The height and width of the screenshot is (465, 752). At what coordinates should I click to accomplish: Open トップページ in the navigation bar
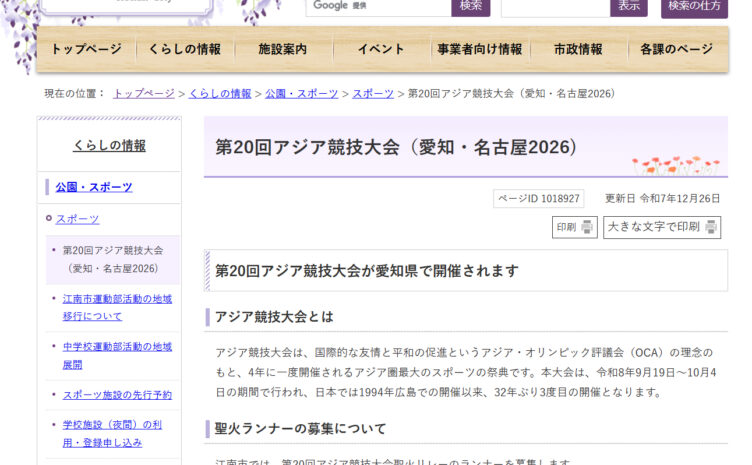click(x=86, y=49)
